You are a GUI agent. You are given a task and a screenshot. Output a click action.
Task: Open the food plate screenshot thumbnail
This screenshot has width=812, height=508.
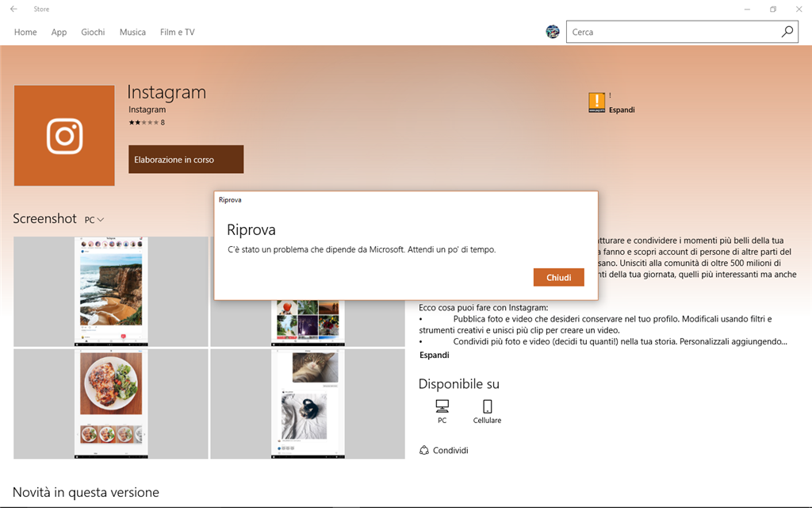pyautogui.click(x=111, y=404)
